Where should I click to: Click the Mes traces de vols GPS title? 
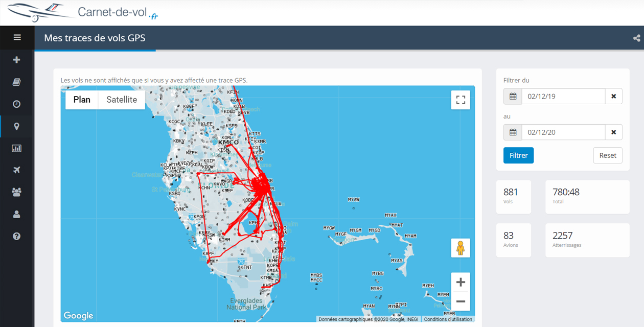pyautogui.click(x=95, y=38)
